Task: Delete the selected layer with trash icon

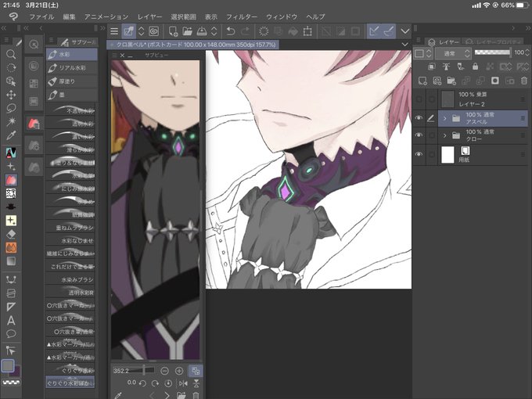Action: [524, 81]
